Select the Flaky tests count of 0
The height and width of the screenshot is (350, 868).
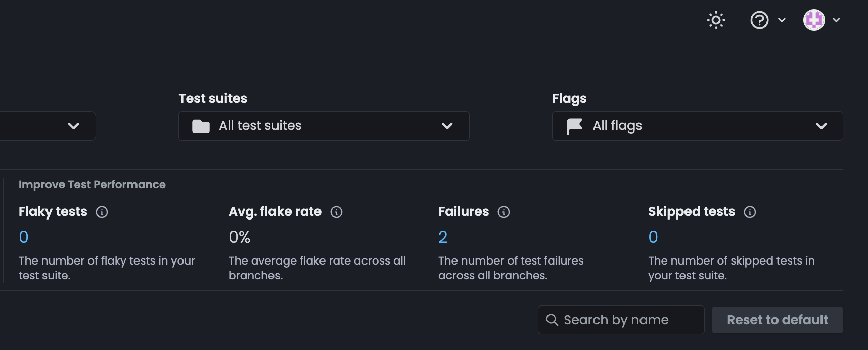pos(24,237)
